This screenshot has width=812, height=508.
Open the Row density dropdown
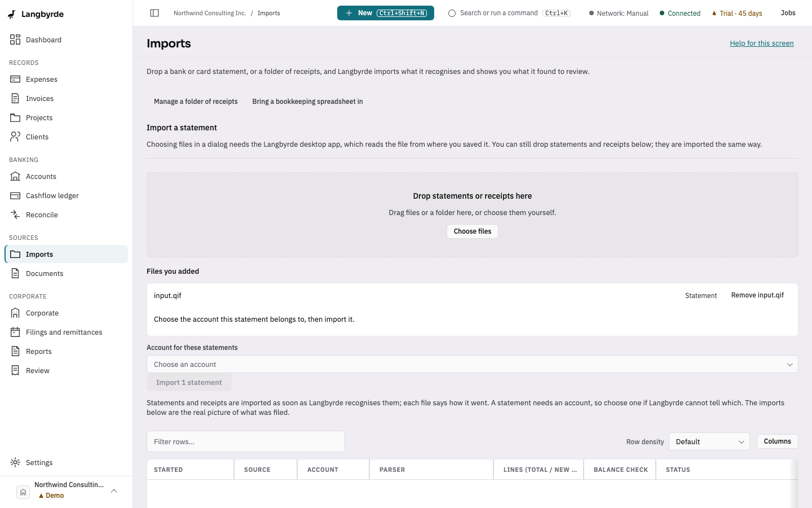[x=709, y=441]
